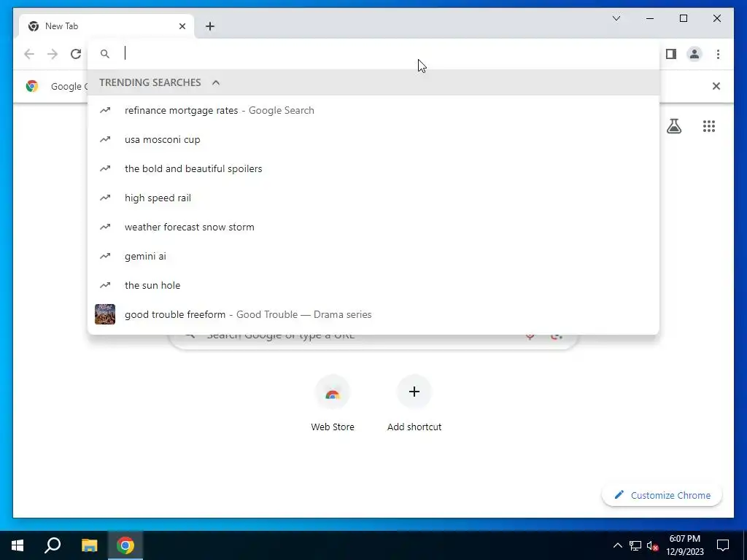Go back with the back arrow
The width and height of the screenshot is (747, 560).
29,54
